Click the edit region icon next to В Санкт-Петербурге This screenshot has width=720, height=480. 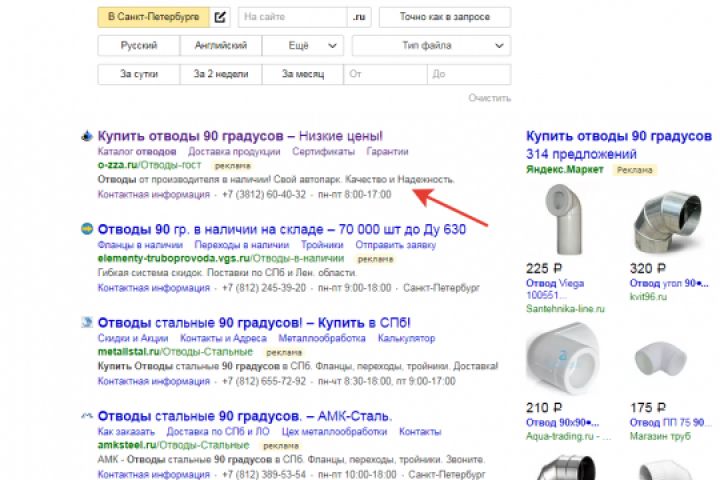click(x=219, y=17)
